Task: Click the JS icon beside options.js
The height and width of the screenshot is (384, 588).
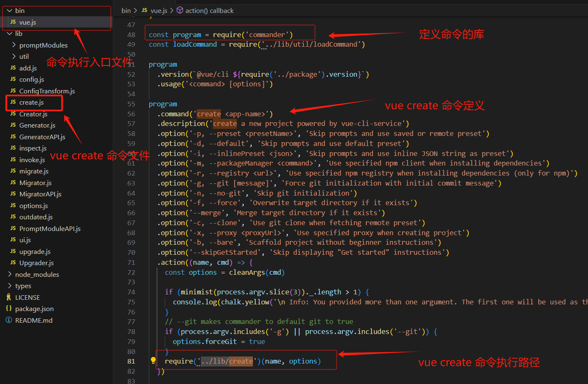Action: [13, 206]
